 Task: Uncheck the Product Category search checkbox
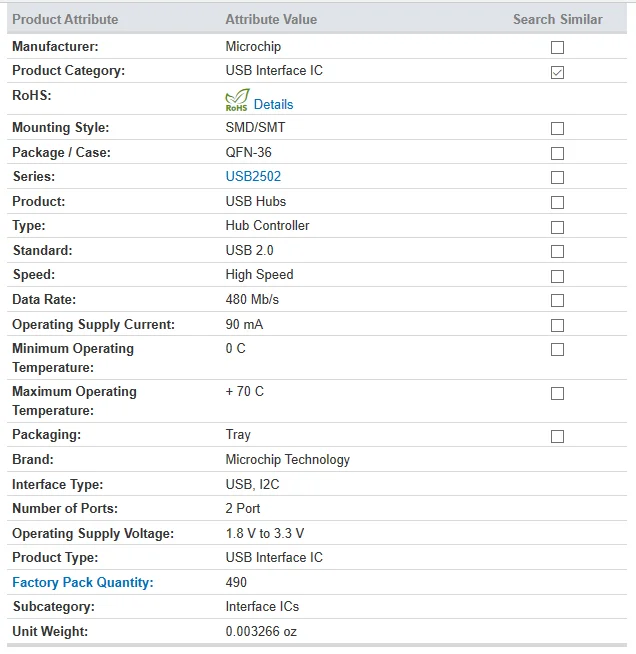click(x=557, y=72)
